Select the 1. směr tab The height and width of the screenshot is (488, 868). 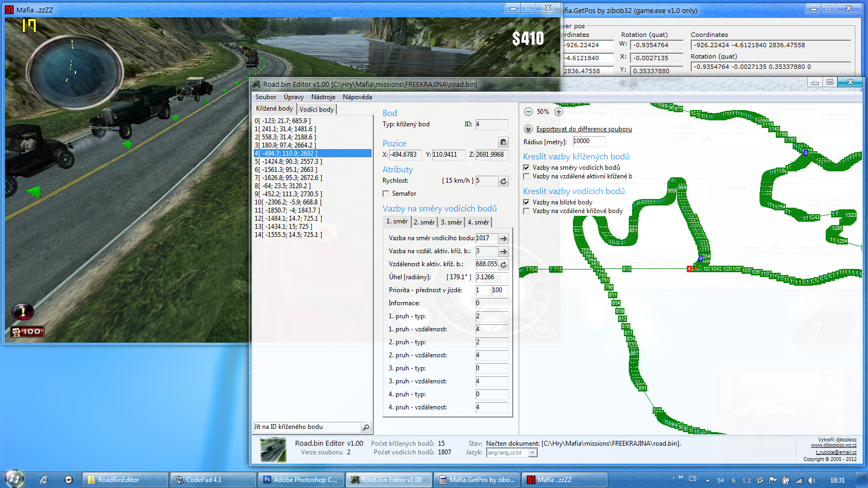point(397,221)
